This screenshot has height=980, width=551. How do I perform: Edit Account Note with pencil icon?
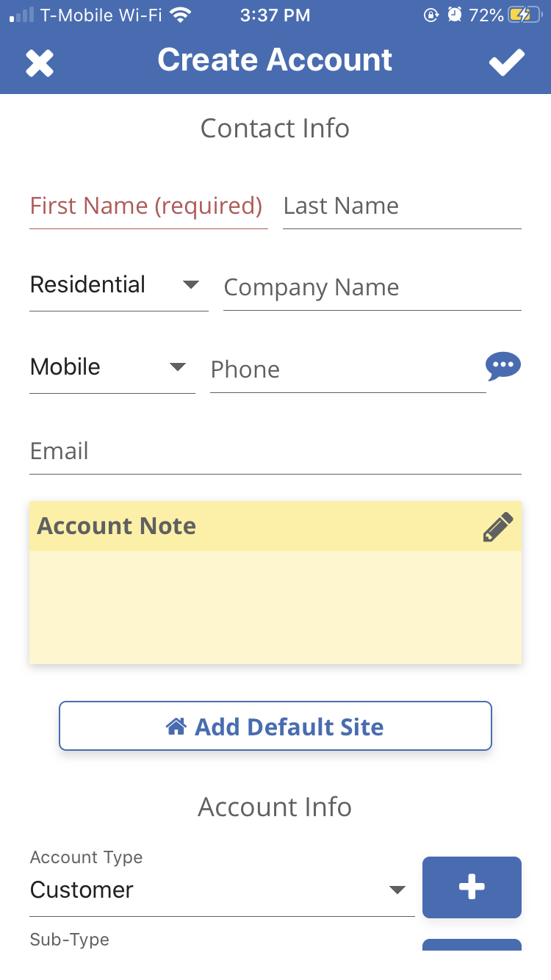click(x=497, y=527)
